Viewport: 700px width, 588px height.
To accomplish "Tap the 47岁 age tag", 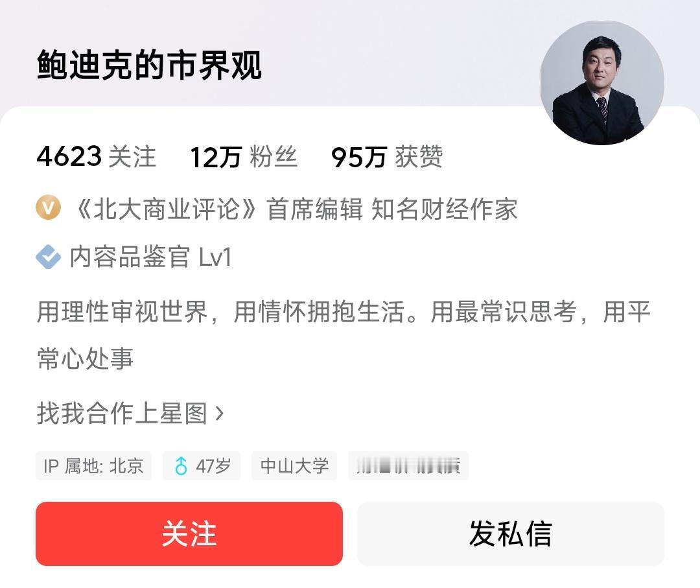I will click(202, 465).
